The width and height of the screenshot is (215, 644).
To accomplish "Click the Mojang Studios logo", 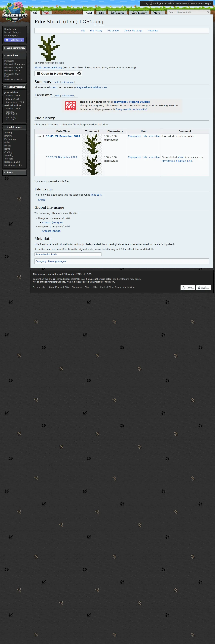I will [71, 106].
